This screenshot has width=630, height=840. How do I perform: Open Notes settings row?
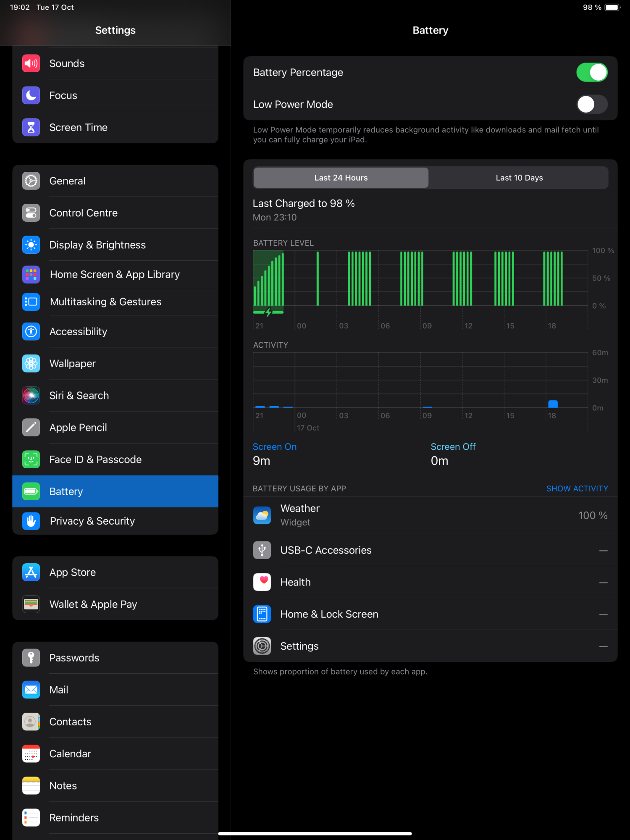(x=115, y=785)
